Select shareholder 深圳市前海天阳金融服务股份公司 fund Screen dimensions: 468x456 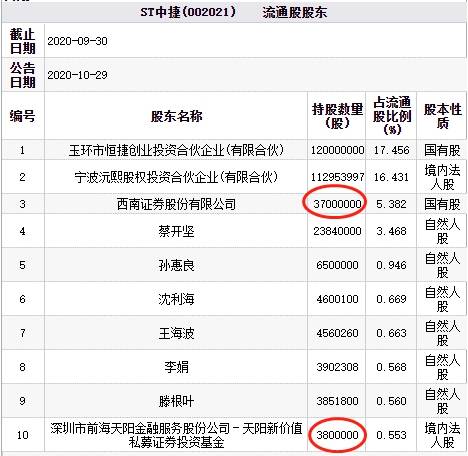coord(176,435)
